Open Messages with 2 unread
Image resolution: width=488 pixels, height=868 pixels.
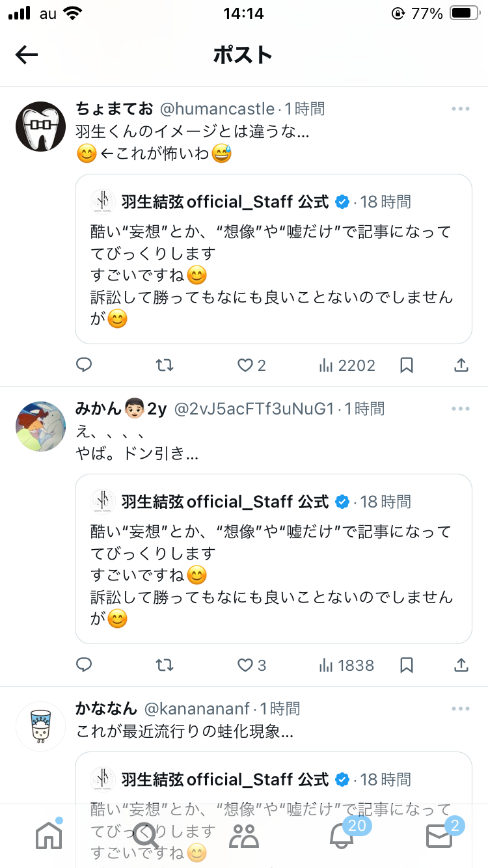[x=439, y=835]
